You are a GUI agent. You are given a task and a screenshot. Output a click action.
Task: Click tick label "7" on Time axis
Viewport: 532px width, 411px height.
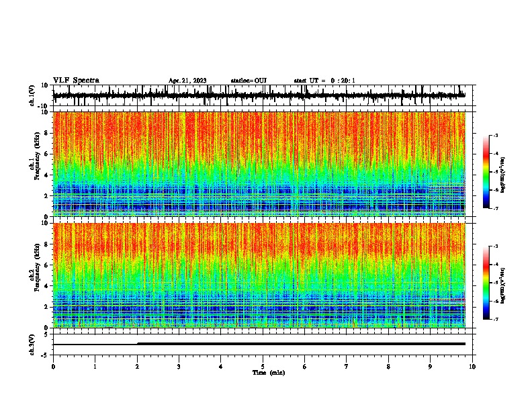347,367
